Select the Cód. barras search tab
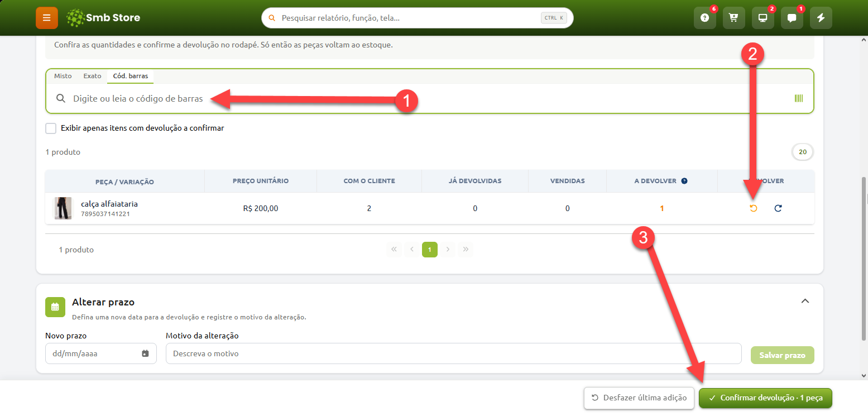The image size is (868, 416). (x=131, y=76)
